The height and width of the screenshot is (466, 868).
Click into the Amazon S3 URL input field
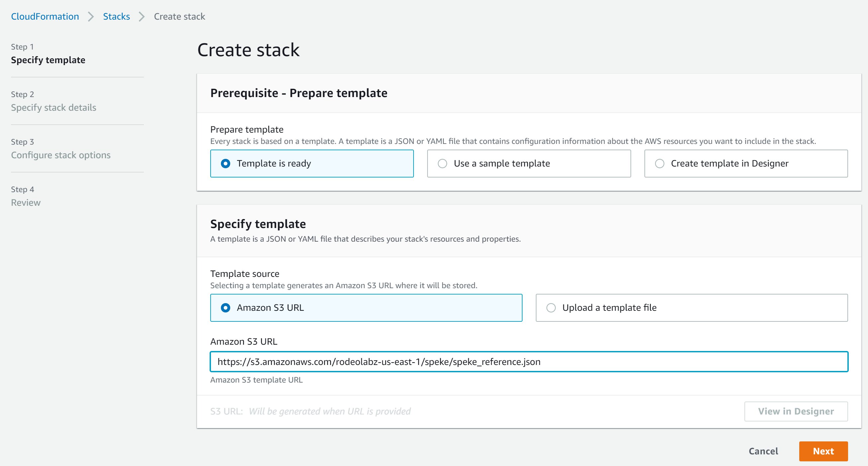click(x=529, y=362)
